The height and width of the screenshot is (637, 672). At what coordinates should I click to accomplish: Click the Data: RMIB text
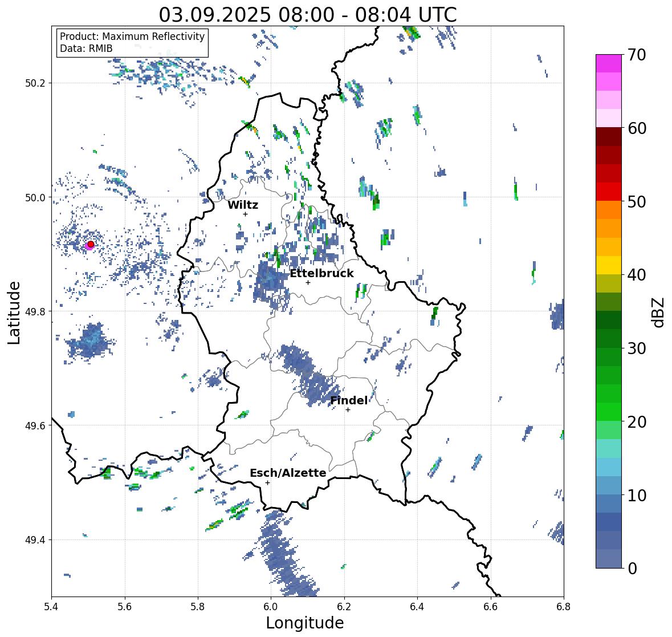(86, 48)
